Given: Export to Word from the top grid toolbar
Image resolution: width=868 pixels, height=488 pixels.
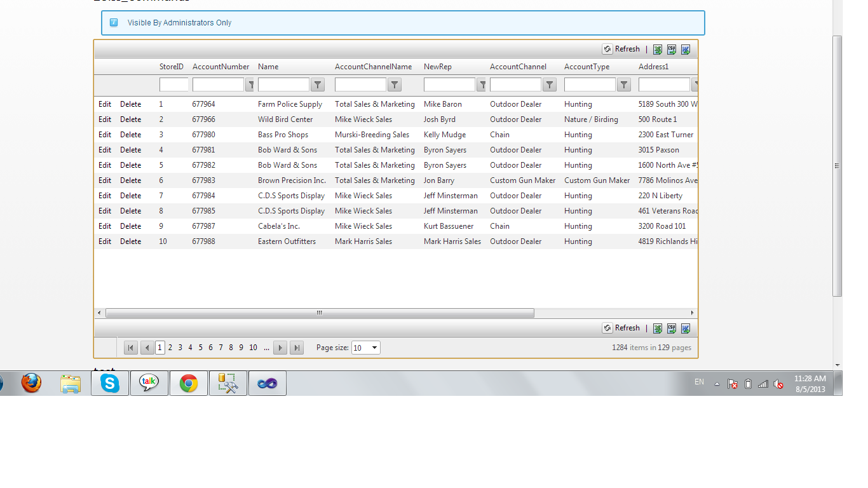Looking at the screenshot, I should [x=686, y=50].
